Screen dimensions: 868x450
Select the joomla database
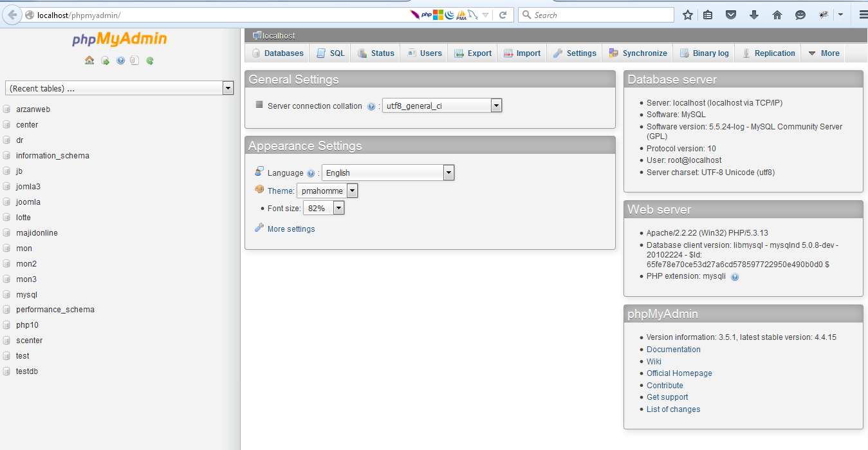coord(28,202)
